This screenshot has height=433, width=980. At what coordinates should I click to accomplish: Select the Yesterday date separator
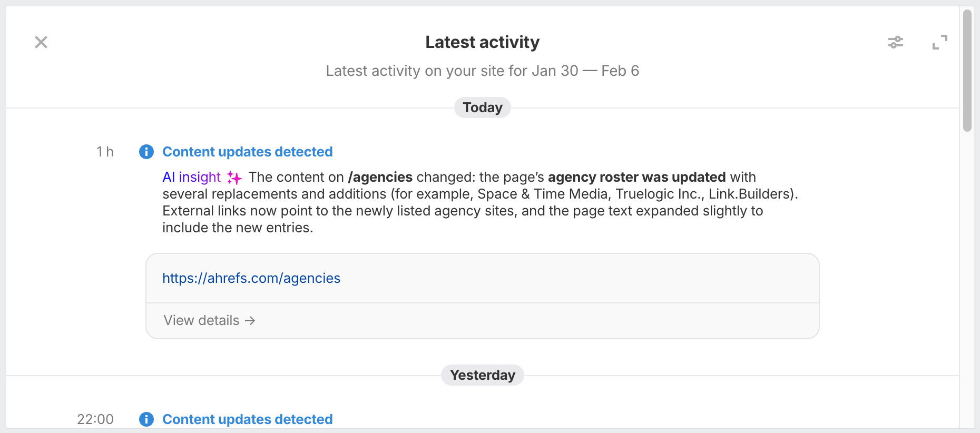(483, 375)
